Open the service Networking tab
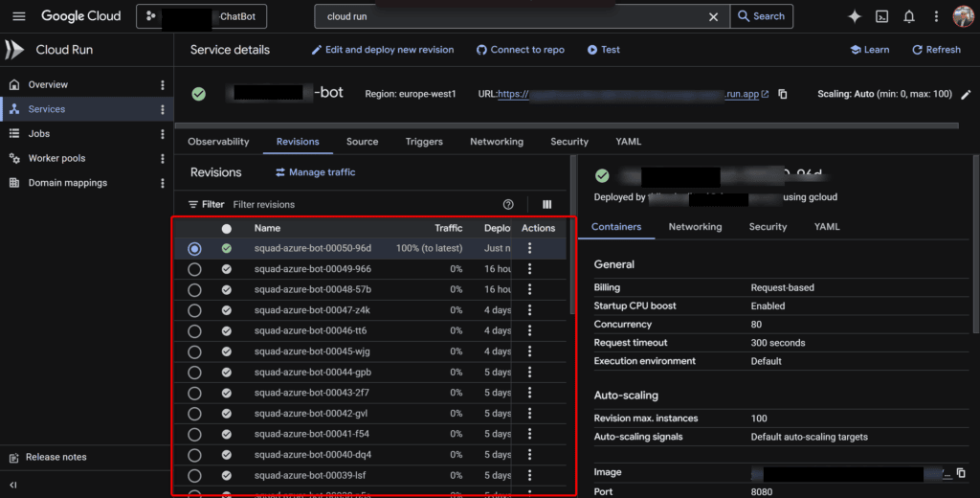The width and height of the screenshot is (980, 498). [497, 142]
